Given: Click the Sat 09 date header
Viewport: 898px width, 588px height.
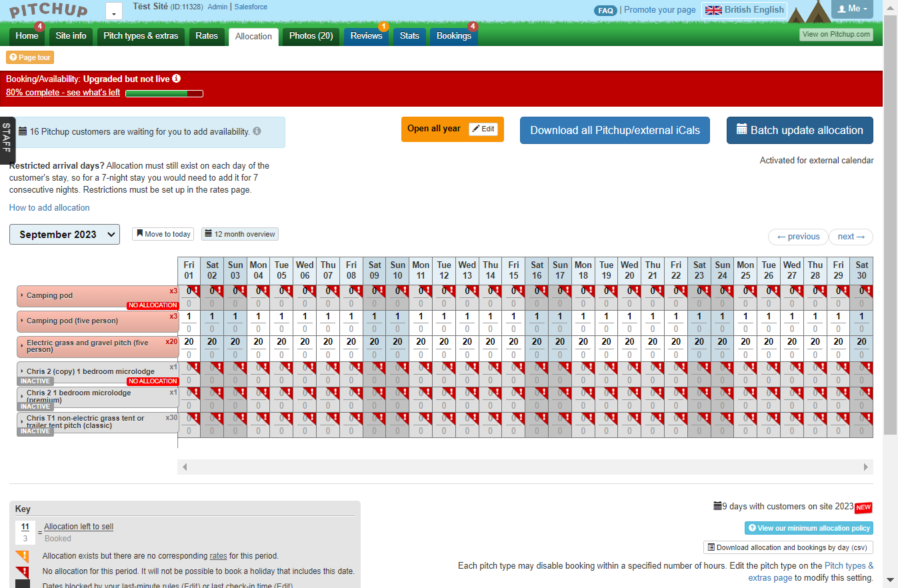Looking at the screenshot, I should click(x=375, y=270).
